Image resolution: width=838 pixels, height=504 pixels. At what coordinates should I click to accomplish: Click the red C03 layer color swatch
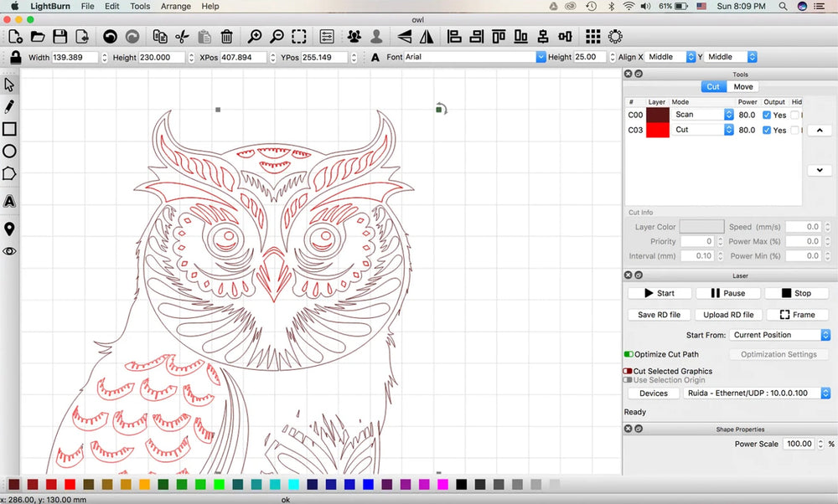click(x=658, y=130)
